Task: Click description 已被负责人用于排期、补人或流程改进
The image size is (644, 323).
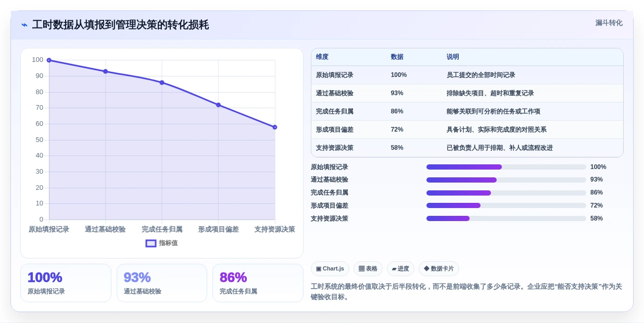Action: (500, 148)
